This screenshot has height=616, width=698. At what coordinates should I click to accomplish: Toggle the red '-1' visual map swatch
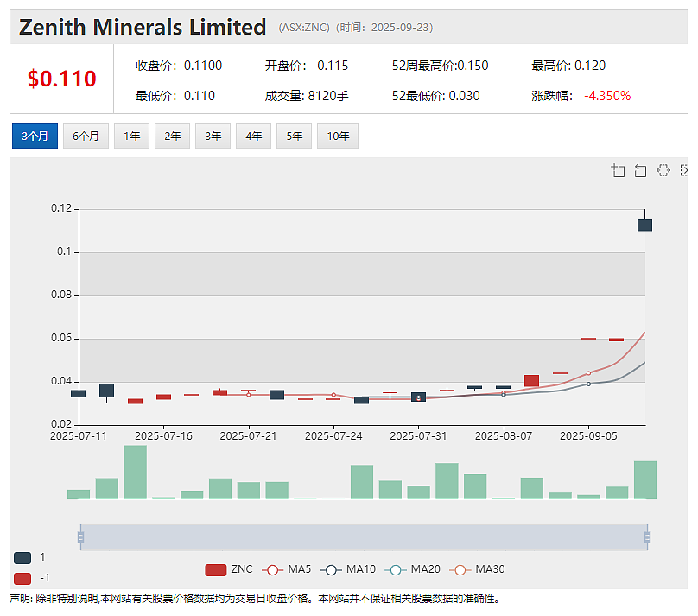point(22,579)
